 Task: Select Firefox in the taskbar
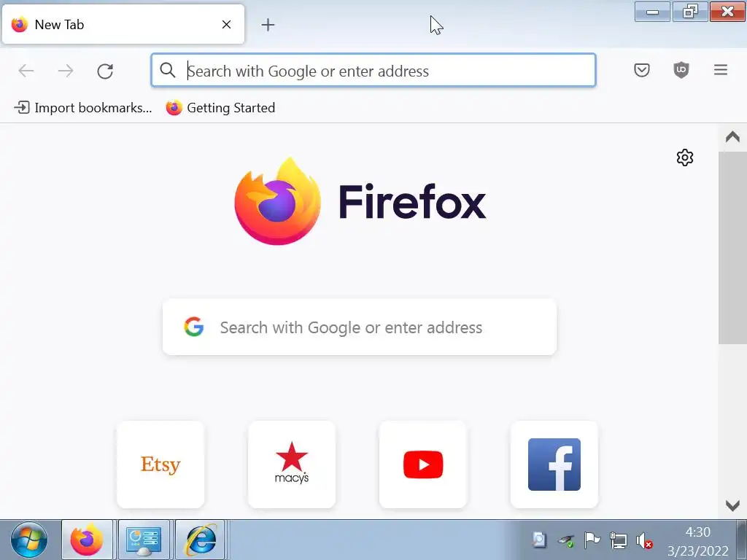click(x=87, y=540)
